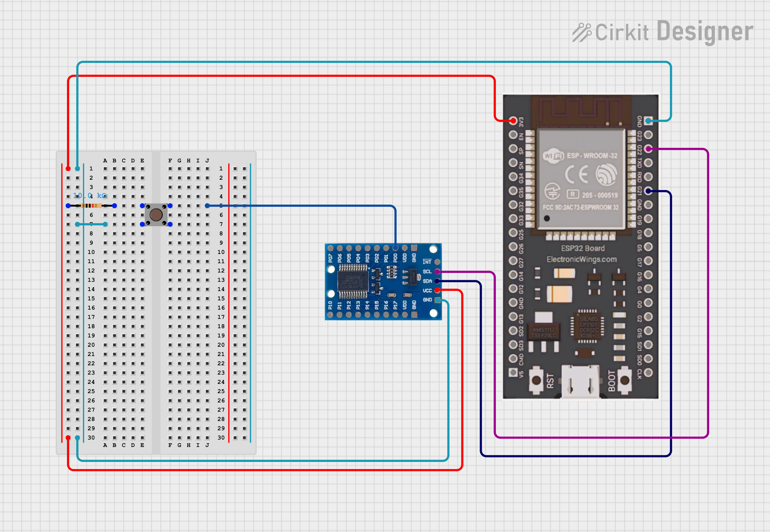The width and height of the screenshot is (770, 532).
Task: Click the ESP32 G34 pin hole
Action: 513,177
